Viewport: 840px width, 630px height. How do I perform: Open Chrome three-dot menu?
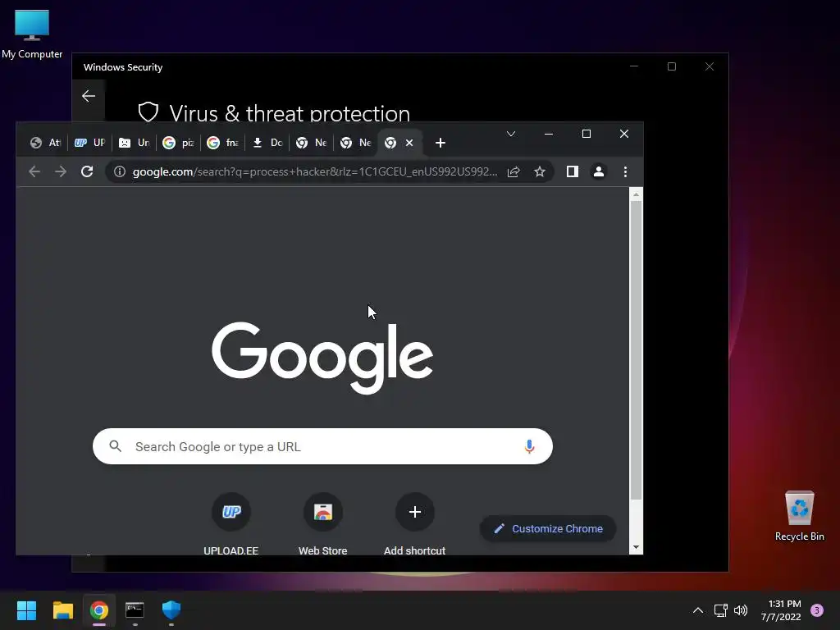click(x=625, y=171)
